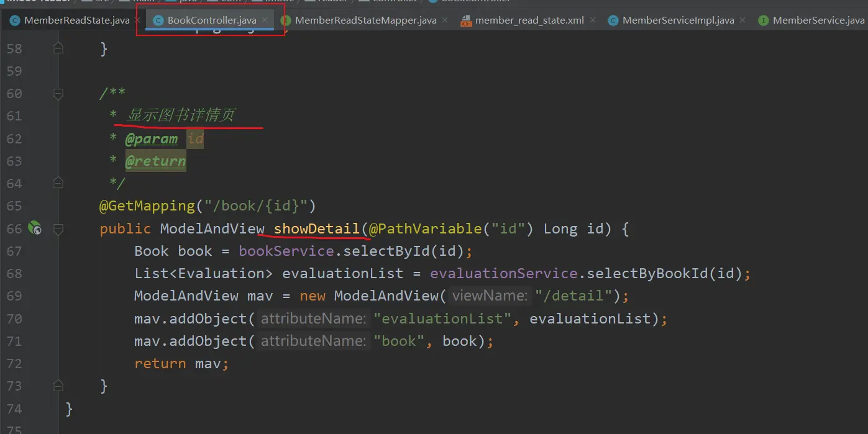Switch to the MemberReadState.java tab
The image size is (868, 434).
point(76,20)
